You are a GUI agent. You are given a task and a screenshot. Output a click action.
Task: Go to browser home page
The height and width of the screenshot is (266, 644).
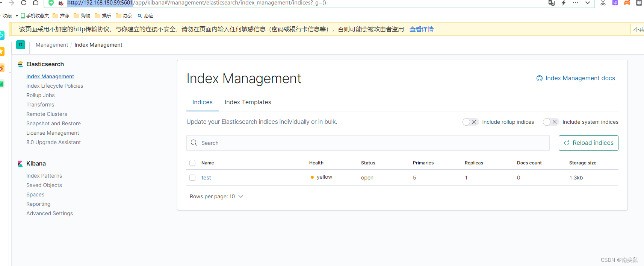coord(36,3)
